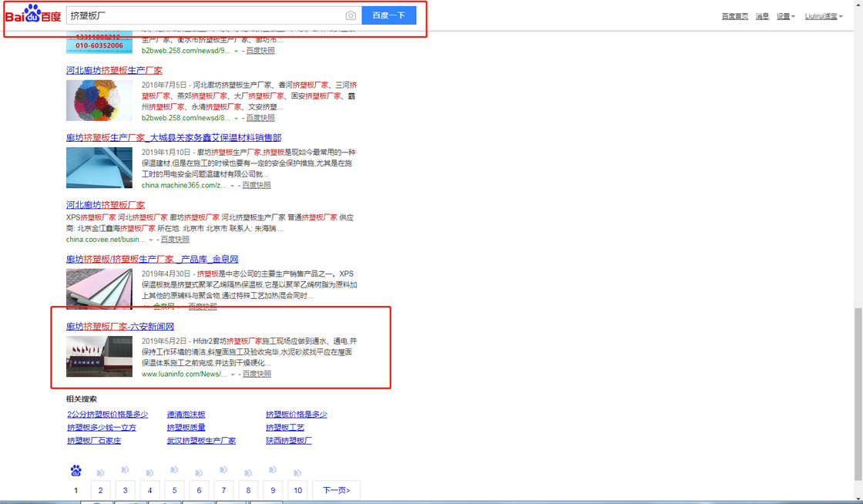The height and width of the screenshot is (504, 863).
Task: Go to results page 7
Action: [223, 490]
